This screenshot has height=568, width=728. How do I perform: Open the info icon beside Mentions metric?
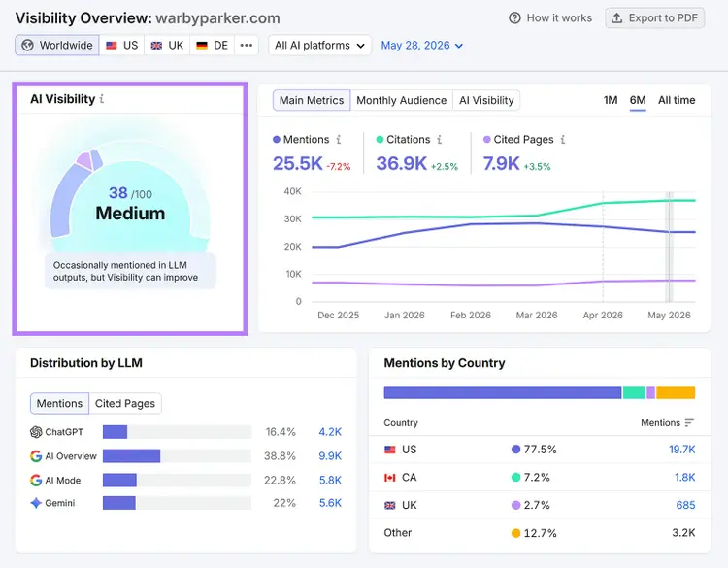339,139
